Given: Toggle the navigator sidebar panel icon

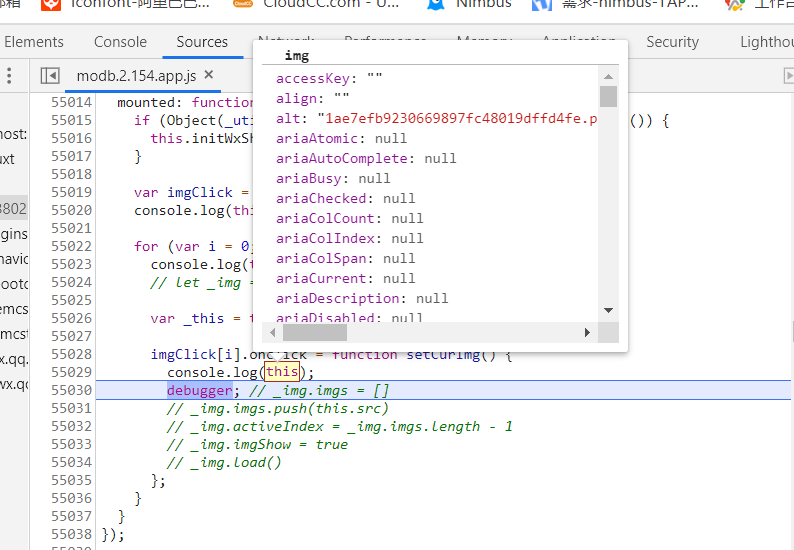Looking at the screenshot, I should (x=50, y=75).
